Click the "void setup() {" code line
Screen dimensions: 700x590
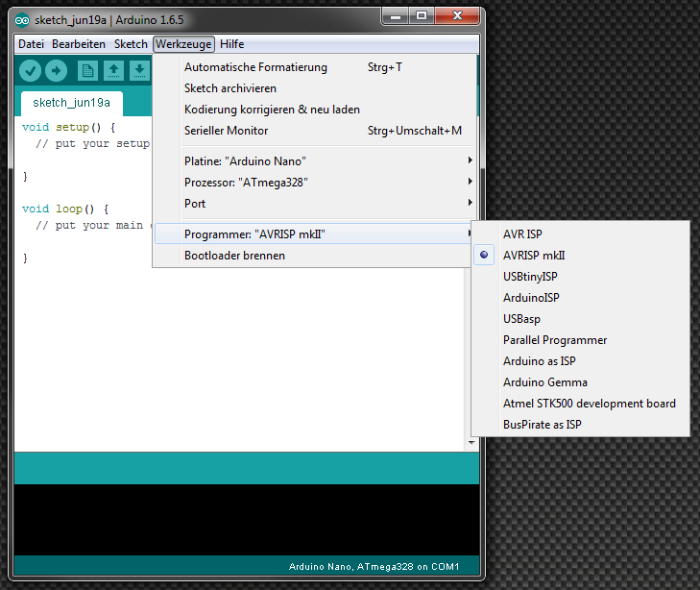coord(69,127)
